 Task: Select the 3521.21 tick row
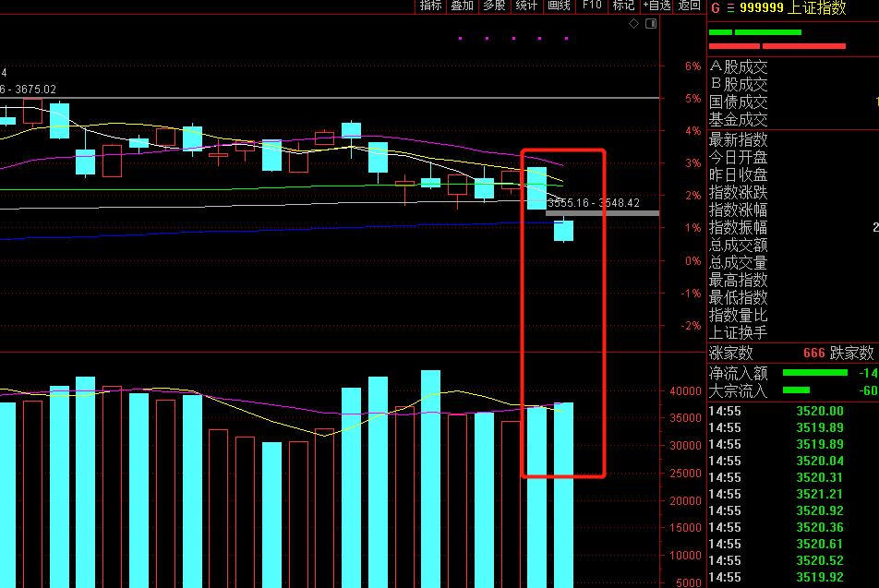pos(819,494)
